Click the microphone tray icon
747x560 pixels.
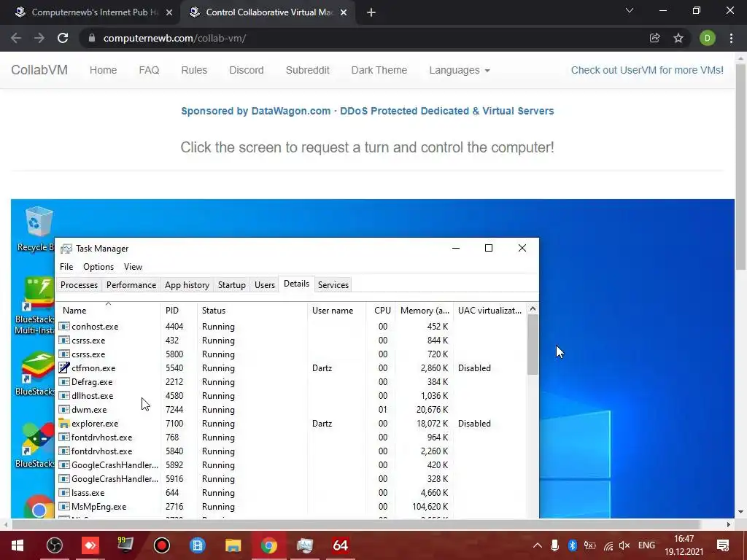point(554,545)
